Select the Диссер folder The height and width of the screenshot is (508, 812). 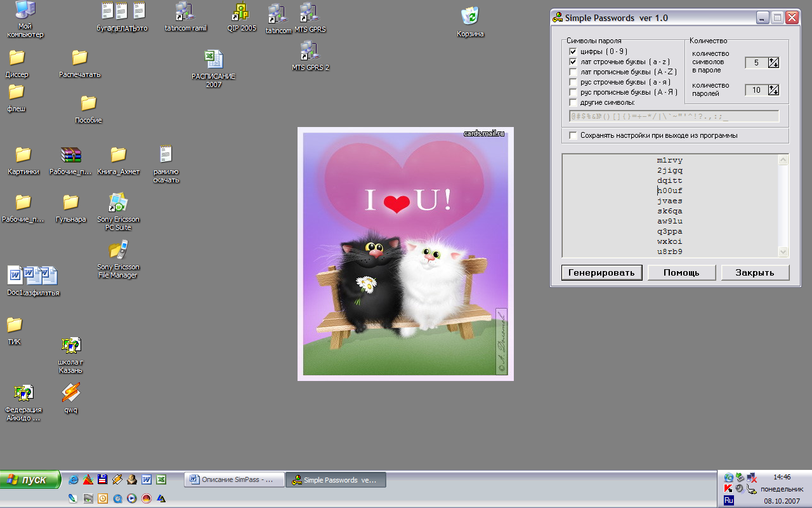(17, 63)
